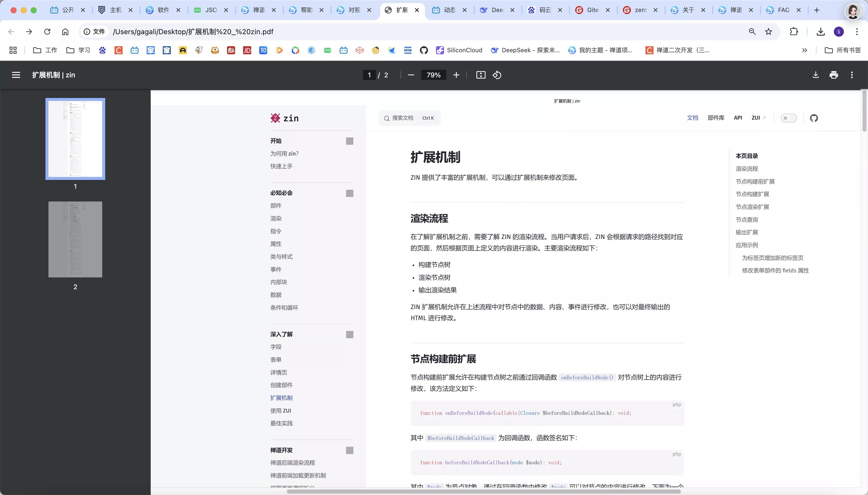Screen dimensions: 868x495
Task: Open the 工作 bookmarks folder
Action: pos(45,50)
